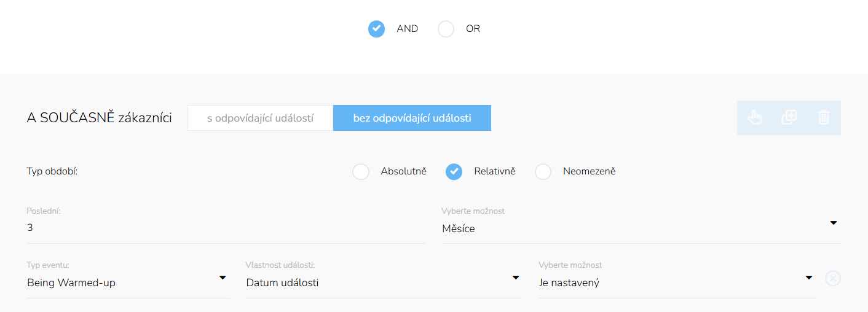Choose the Absolutně period type
The height and width of the screenshot is (312, 868).
point(361,172)
